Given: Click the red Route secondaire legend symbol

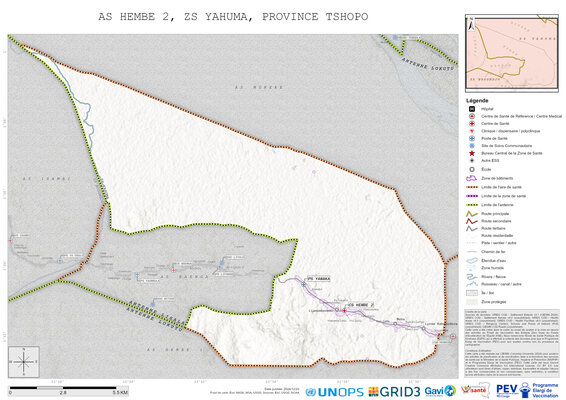Looking at the screenshot, I should click(471, 221).
